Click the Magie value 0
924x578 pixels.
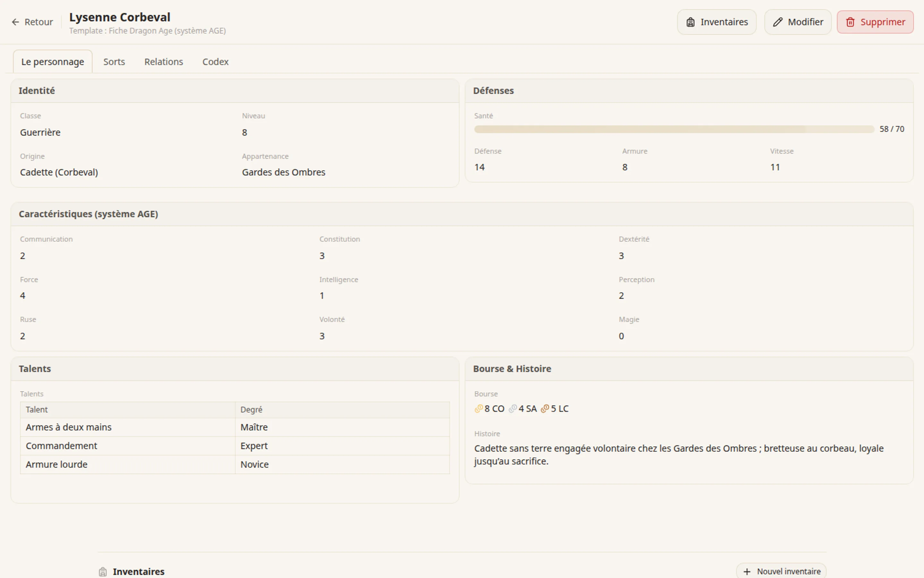coord(621,337)
